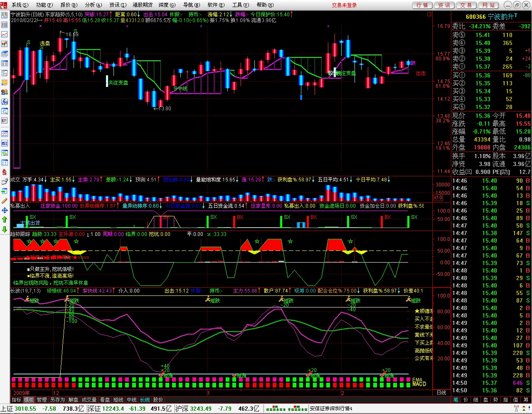Click the ETF icon in left sidebar
Screen dimensions: 532x414
click(x=5, y=121)
